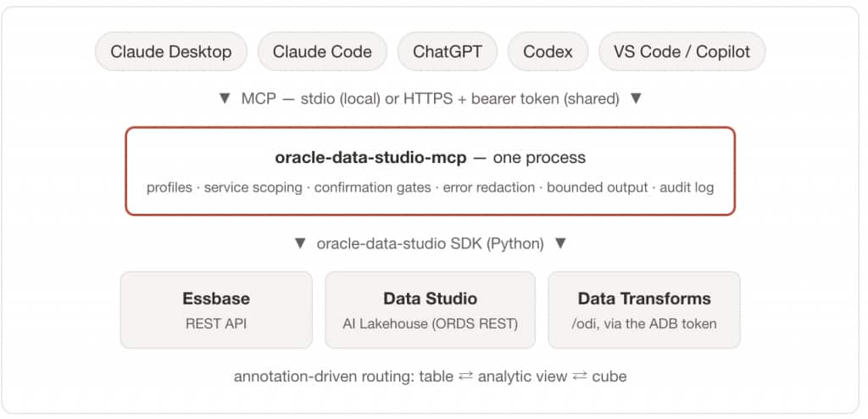Select the Essbase REST API box
Viewport: 868px width, 419px height.
(x=216, y=310)
